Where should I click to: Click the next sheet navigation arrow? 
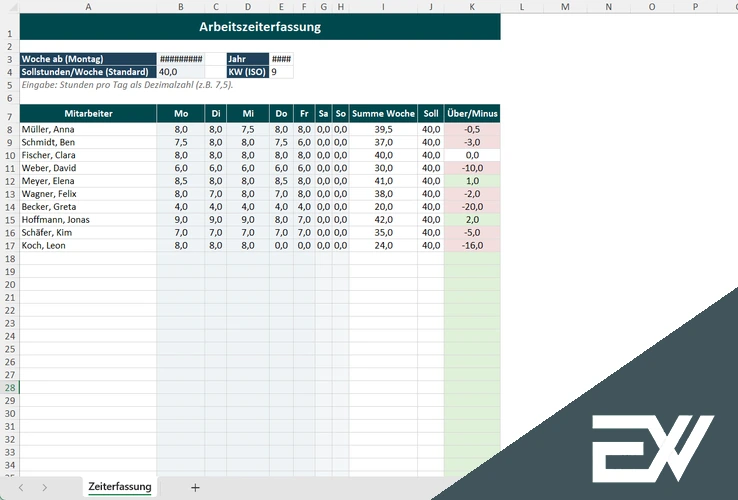click(x=45, y=487)
